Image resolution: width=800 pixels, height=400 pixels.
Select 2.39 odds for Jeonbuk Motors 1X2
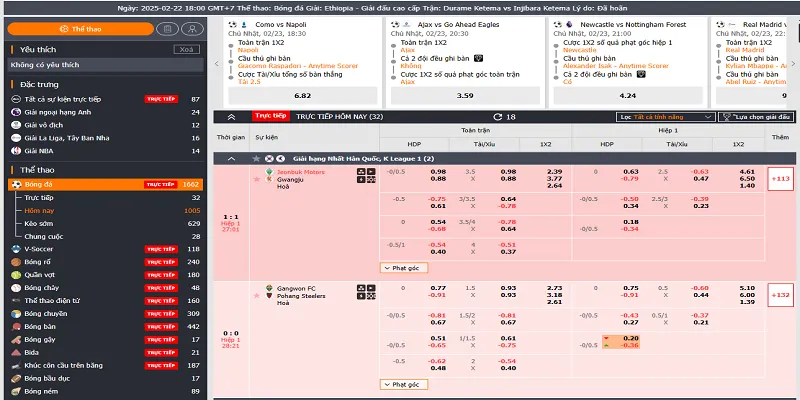[x=554, y=171]
